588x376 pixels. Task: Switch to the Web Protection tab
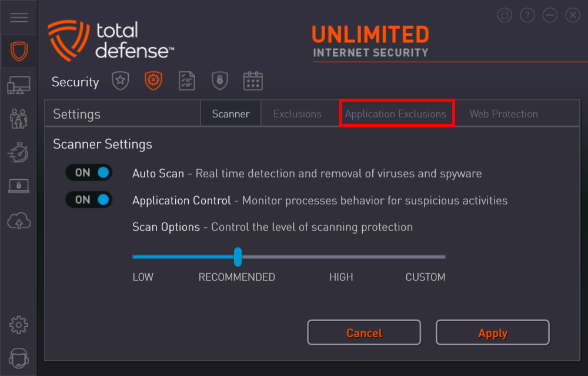tap(504, 114)
